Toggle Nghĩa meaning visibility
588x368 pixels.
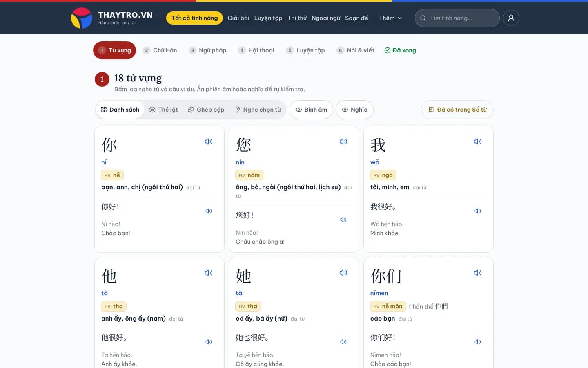tap(354, 110)
